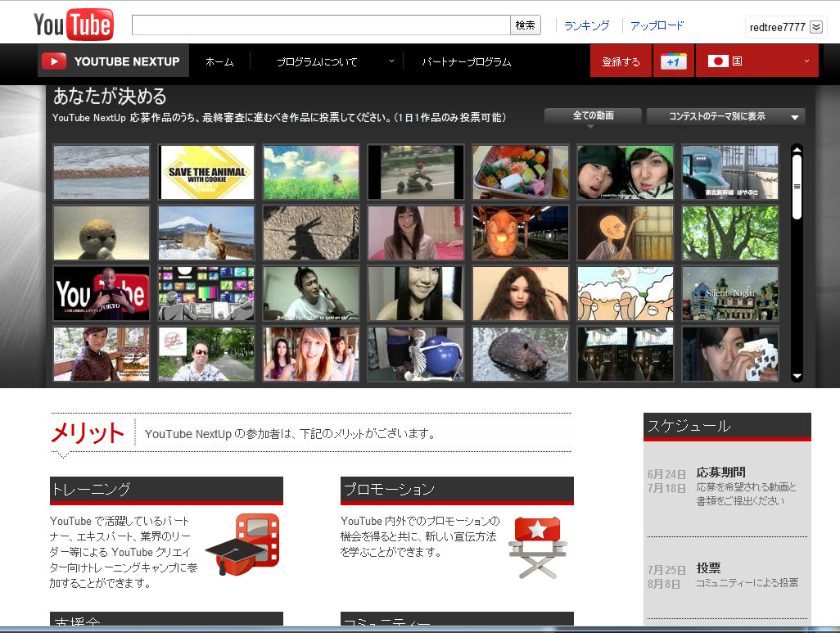Open the Mount Fuji with fox thumbnail

206,233
